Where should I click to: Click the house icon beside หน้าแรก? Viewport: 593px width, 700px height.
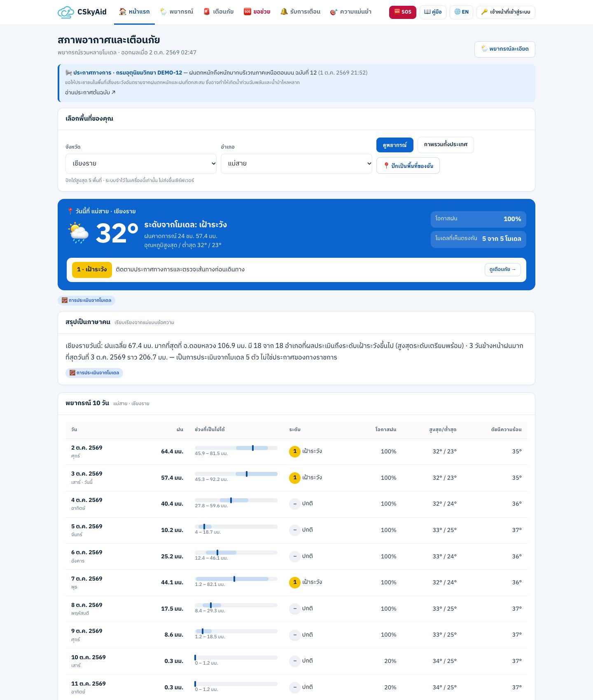point(123,12)
